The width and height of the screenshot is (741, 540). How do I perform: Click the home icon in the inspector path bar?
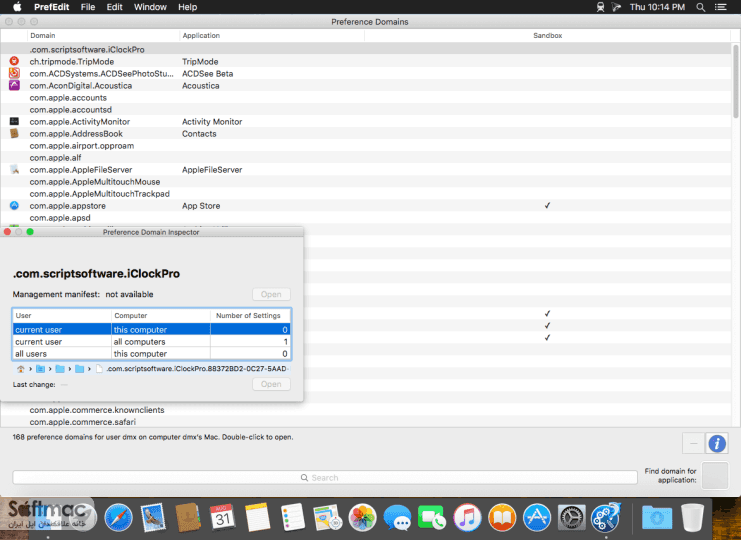point(20,369)
